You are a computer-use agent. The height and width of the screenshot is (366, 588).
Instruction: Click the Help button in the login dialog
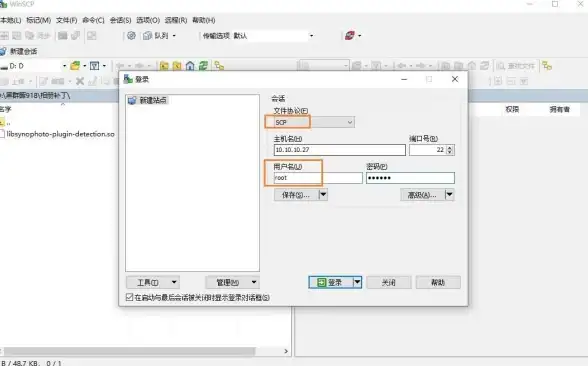(x=438, y=282)
